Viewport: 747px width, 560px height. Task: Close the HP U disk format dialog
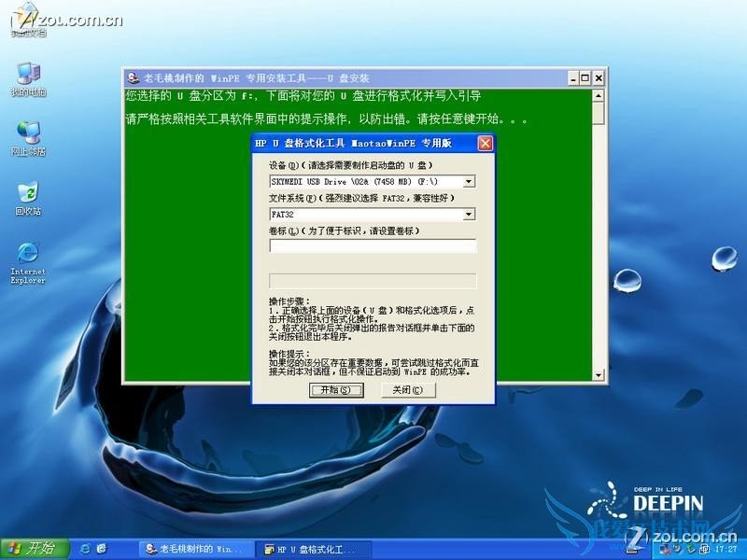pyautogui.click(x=485, y=144)
